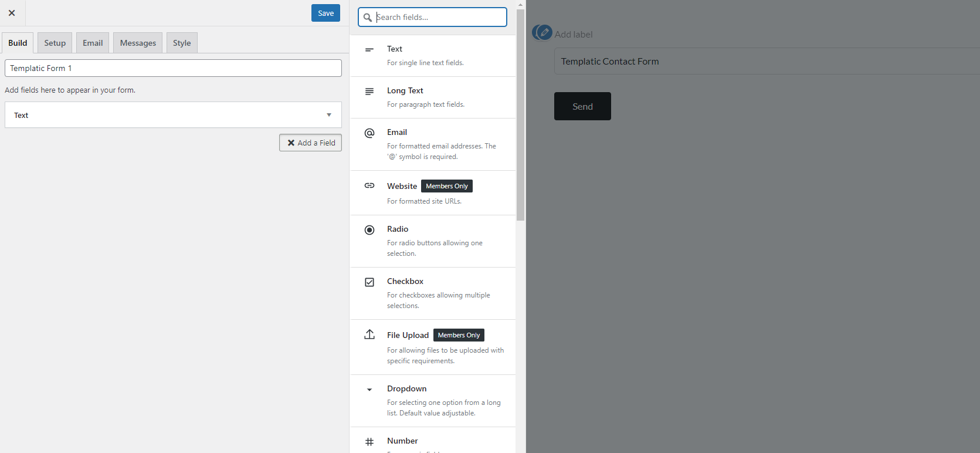Edit the Templatic Form 1 name field
This screenshot has height=453, width=980.
pyautogui.click(x=173, y=68)
